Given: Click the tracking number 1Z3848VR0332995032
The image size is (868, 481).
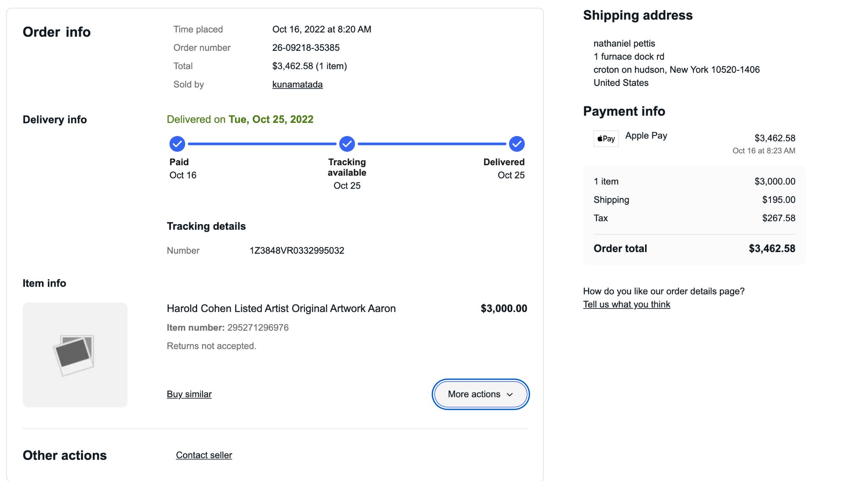Looking at the screenshot, I should coord(297,250).
